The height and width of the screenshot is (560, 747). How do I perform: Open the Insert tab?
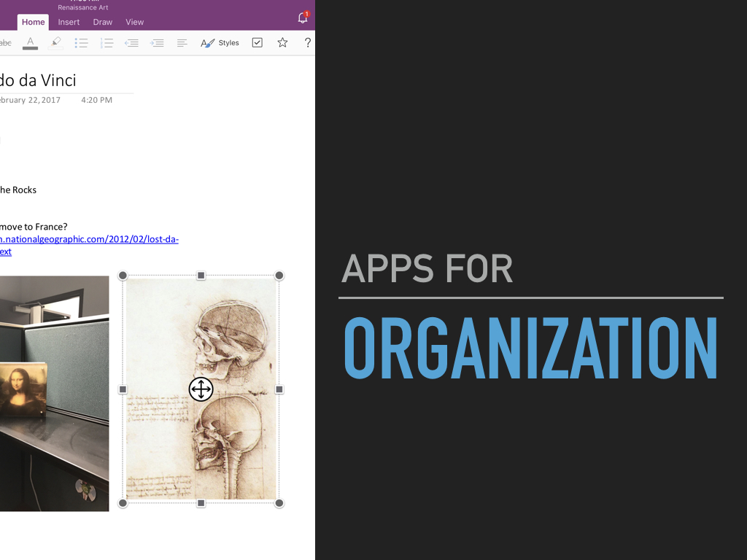(69, 22)
